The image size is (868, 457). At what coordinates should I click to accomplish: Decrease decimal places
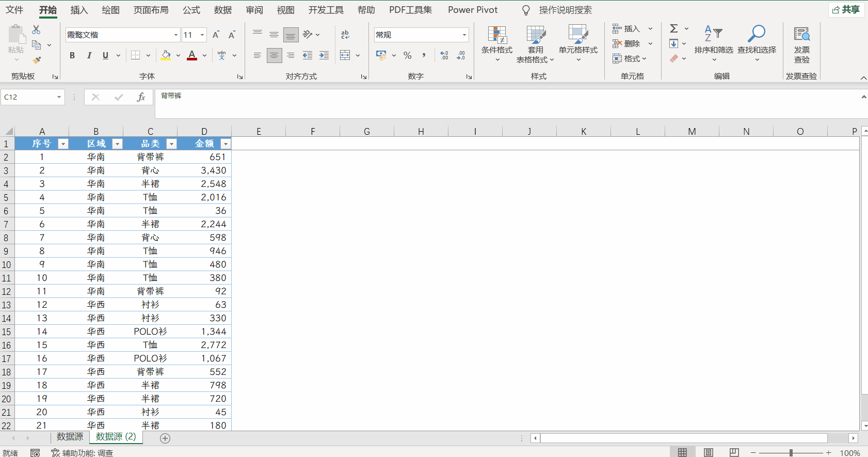coord(461,55)
